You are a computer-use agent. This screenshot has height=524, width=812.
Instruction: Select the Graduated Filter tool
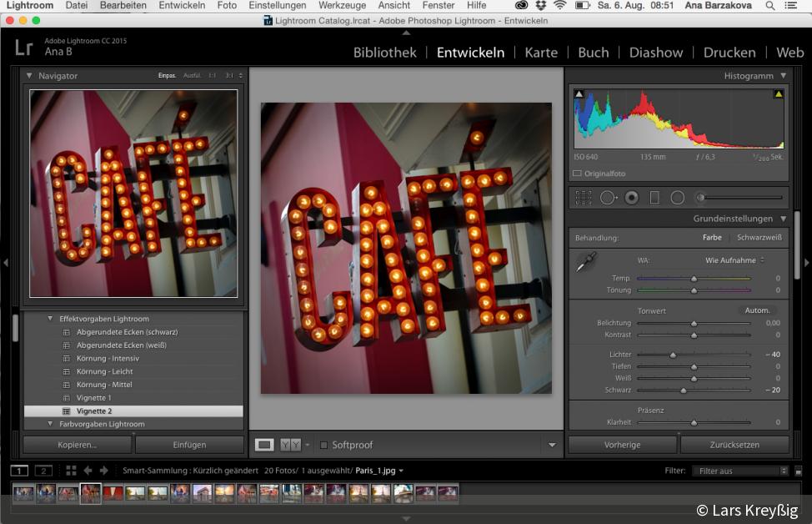pos(654,197)
